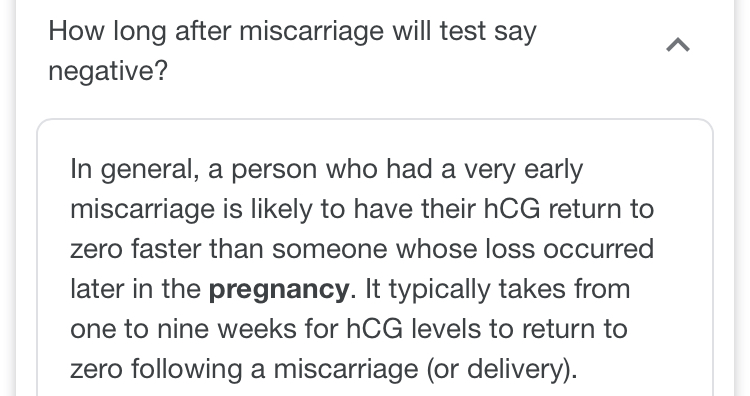Collapse the miscarriage question with the up chevron
This screenshot has height=396, width=750.
678,45
